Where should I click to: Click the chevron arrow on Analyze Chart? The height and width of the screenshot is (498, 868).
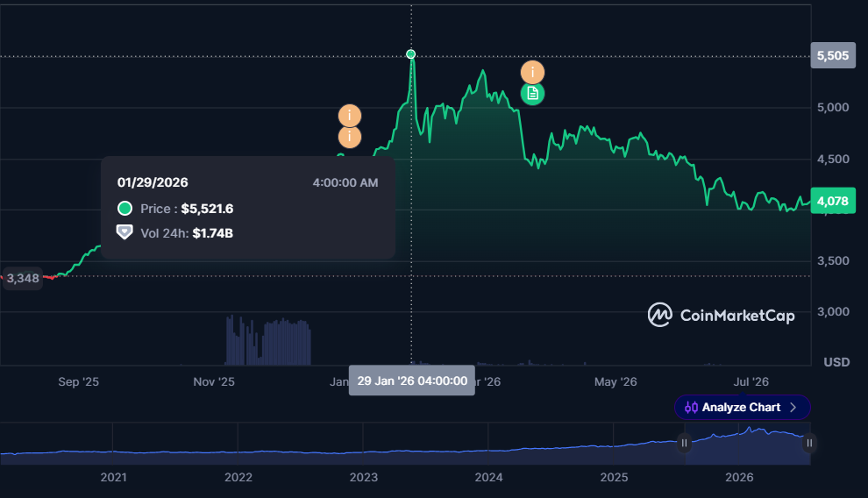[793, 407]
